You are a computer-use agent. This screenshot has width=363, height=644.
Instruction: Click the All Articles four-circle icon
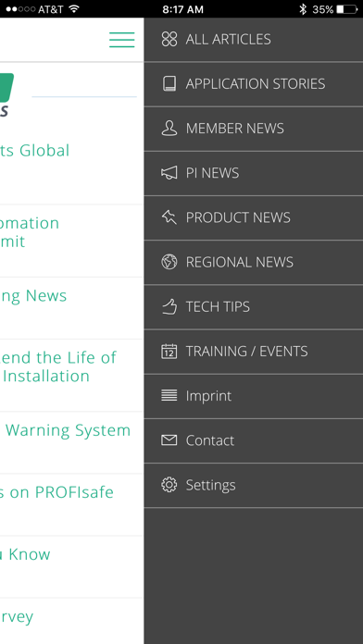click(x=169, y=40)
